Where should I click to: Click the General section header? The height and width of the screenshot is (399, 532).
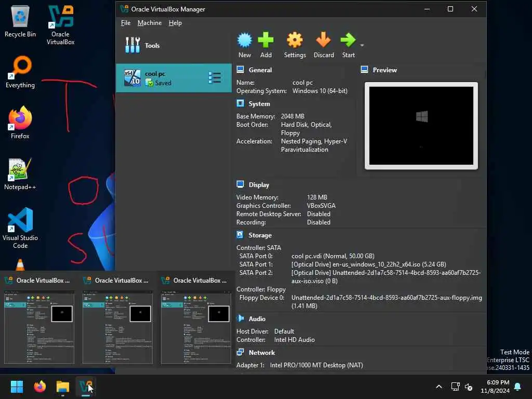pyautogui.click(x=260, y=70)
